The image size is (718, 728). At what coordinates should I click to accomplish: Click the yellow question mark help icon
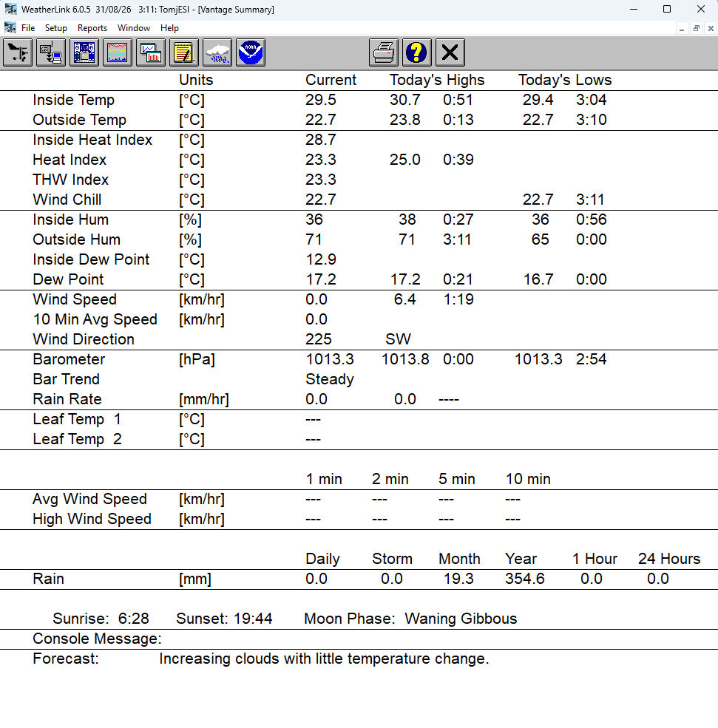coord(416,52)
